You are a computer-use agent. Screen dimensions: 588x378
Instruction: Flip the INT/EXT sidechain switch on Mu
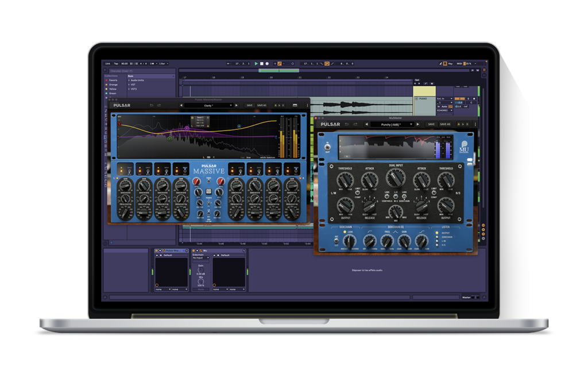point(336,241)
